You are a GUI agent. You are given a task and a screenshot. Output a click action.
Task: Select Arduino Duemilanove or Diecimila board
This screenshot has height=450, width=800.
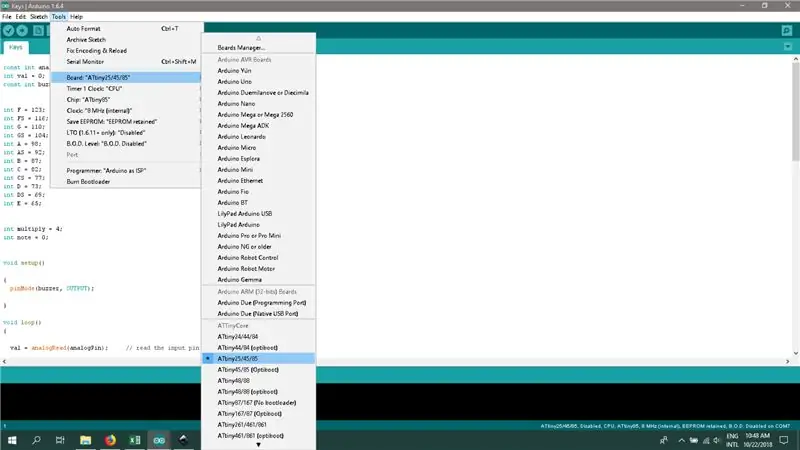click(x=259, y=93)
